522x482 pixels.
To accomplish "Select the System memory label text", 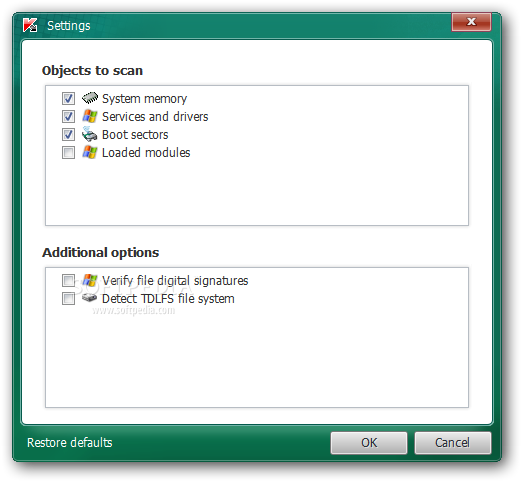I will coord(144,99).
